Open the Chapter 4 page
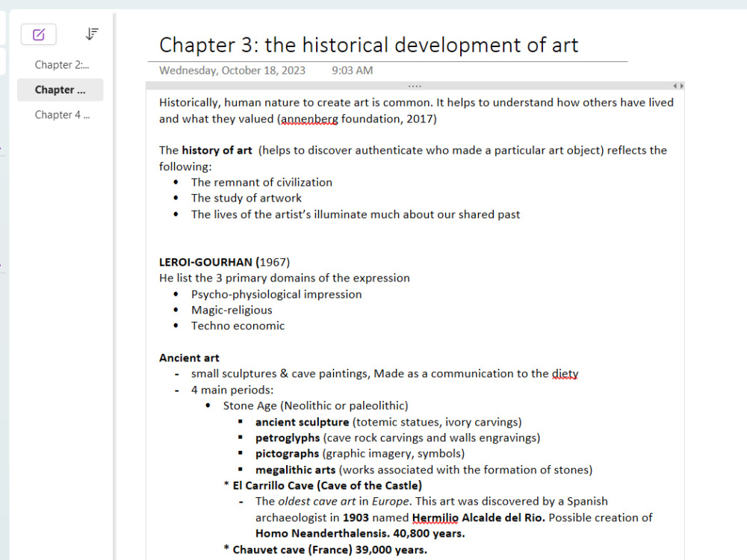Screen dimensions: 747x560 [62, 115]
